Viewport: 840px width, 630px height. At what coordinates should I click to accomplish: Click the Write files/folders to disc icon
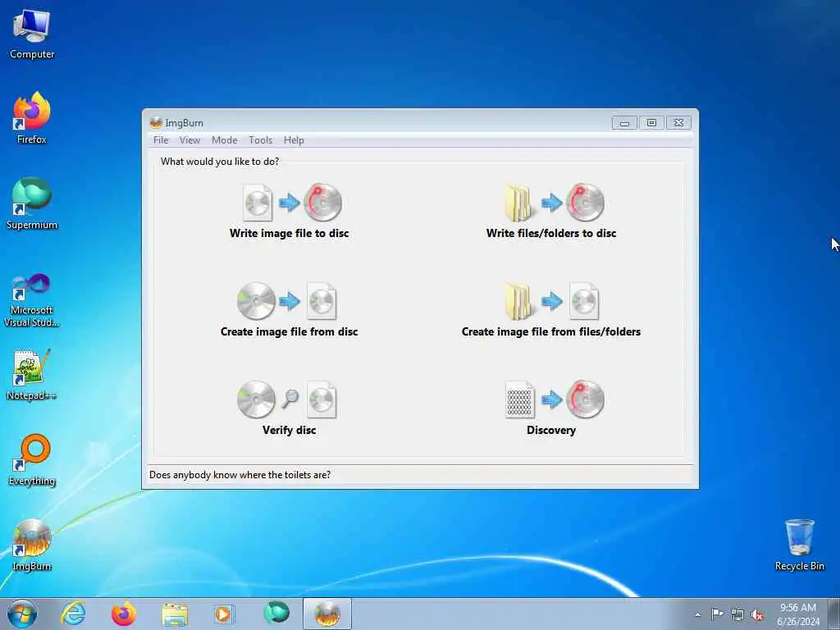coord(555,203)
